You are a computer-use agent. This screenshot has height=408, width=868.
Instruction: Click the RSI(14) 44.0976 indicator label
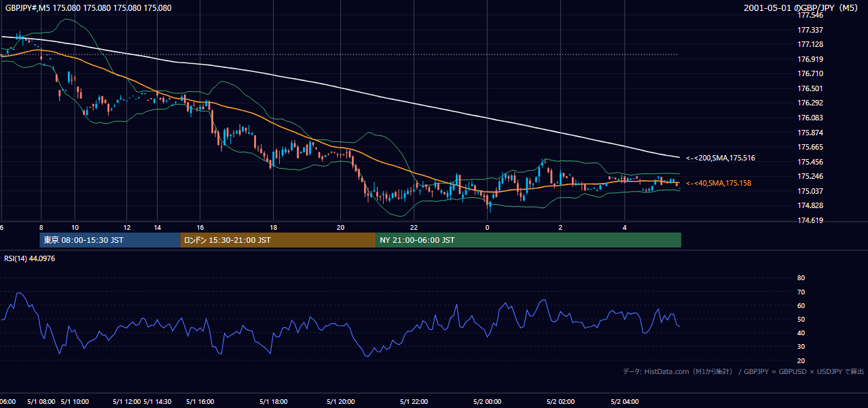coord(30,258)
